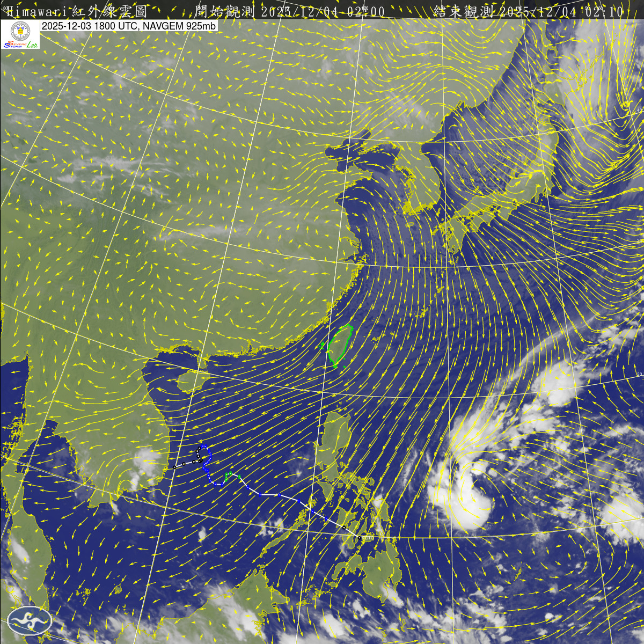Click the latitude 10 label on right edge

click(639, 517)
